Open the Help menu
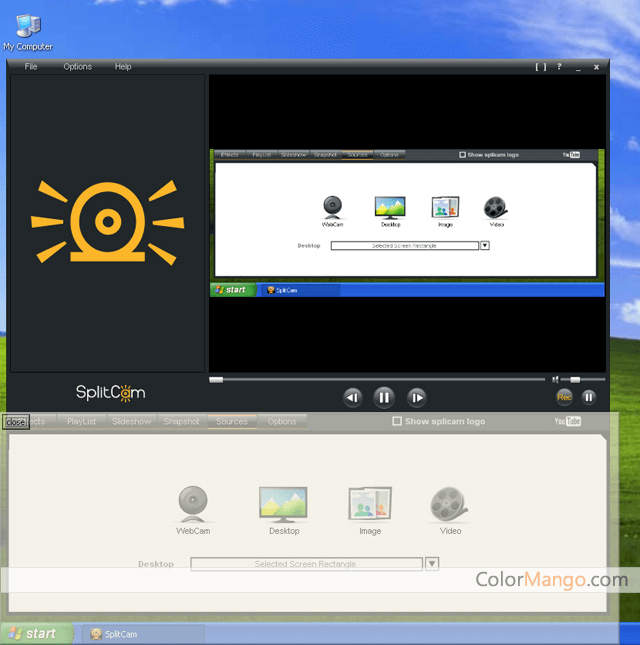The width and height of the screenshot is (640, 645). [123, 67]
